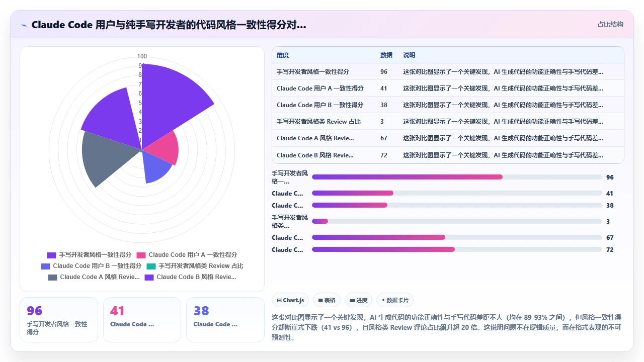Toggle the Claude Code A 风格 Revie... legend entry

94,277
